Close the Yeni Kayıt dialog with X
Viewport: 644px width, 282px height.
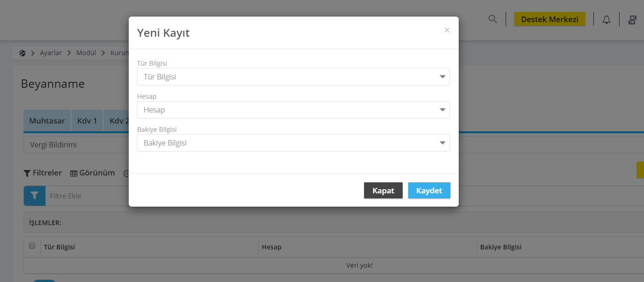pyautogui.click(x=447, y=30)
